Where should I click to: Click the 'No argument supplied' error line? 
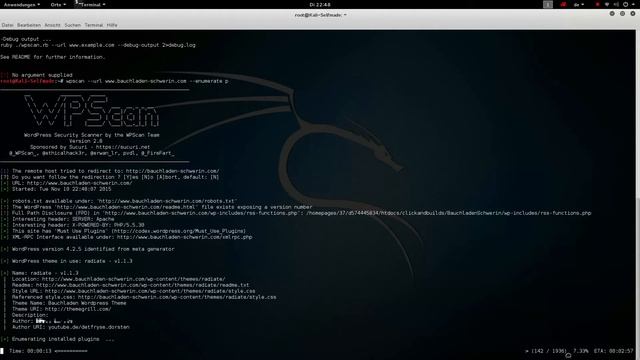(x=36, y=75)
